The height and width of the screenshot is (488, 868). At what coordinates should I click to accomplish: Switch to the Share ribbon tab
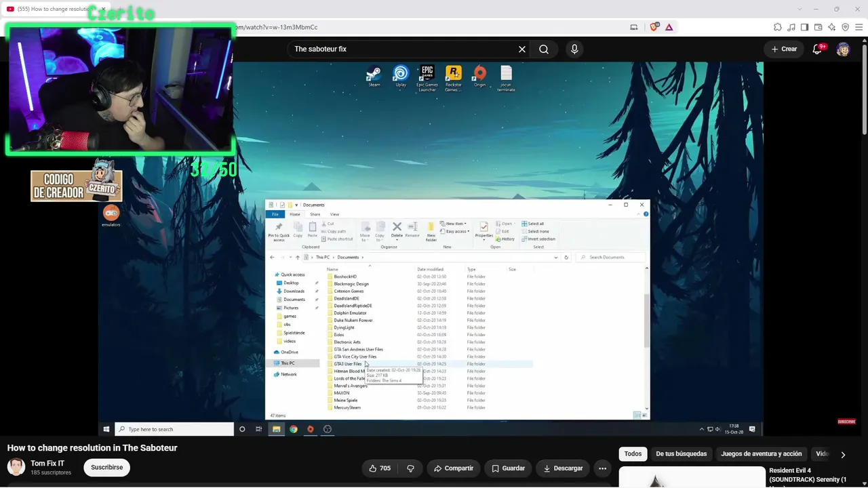click(315, 214)
